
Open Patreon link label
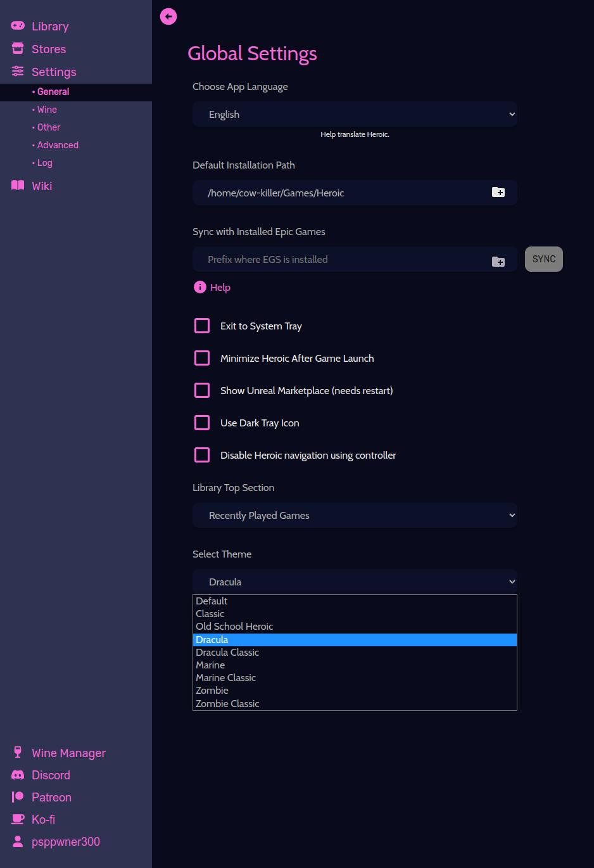[51, 797]
